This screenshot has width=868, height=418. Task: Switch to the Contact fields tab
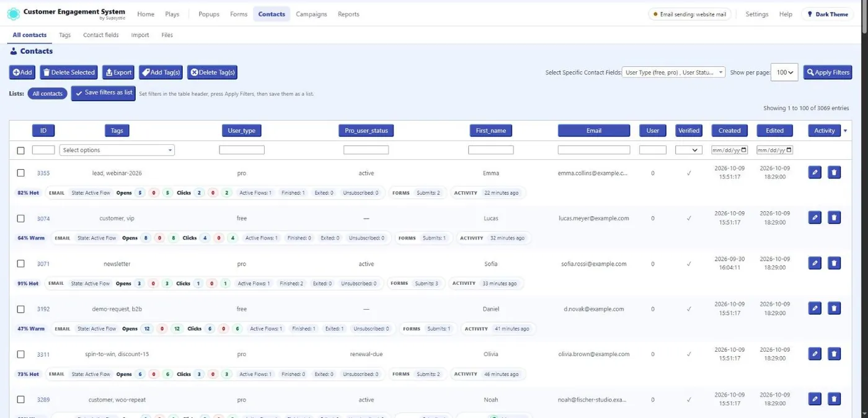pyautogui.click(x=101, y=35)
